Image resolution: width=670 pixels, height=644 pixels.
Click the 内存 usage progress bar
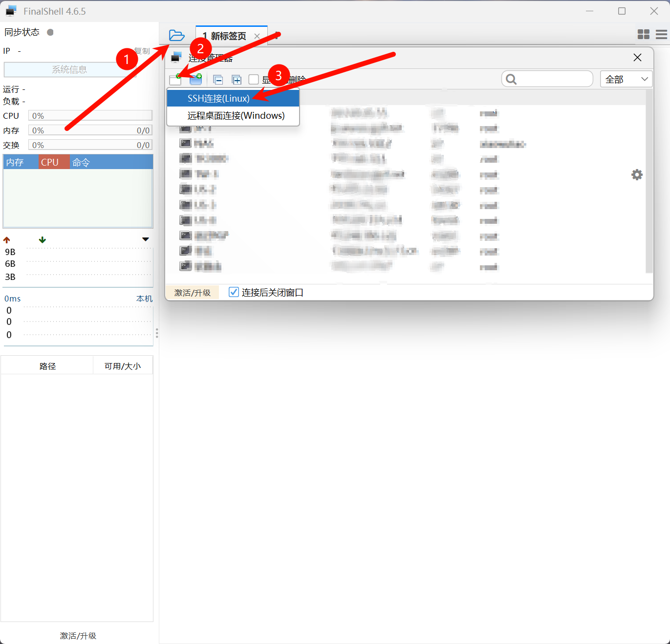pos(90,130)
